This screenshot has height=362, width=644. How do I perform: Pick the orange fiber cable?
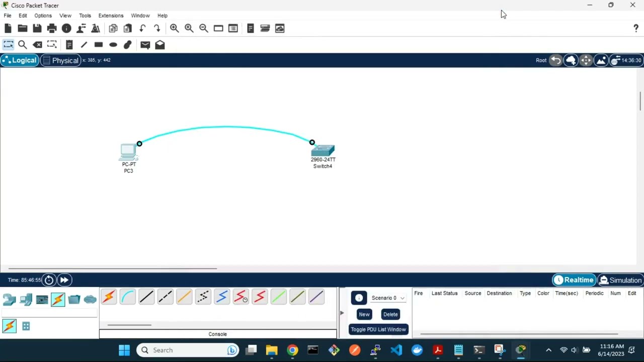184,297
